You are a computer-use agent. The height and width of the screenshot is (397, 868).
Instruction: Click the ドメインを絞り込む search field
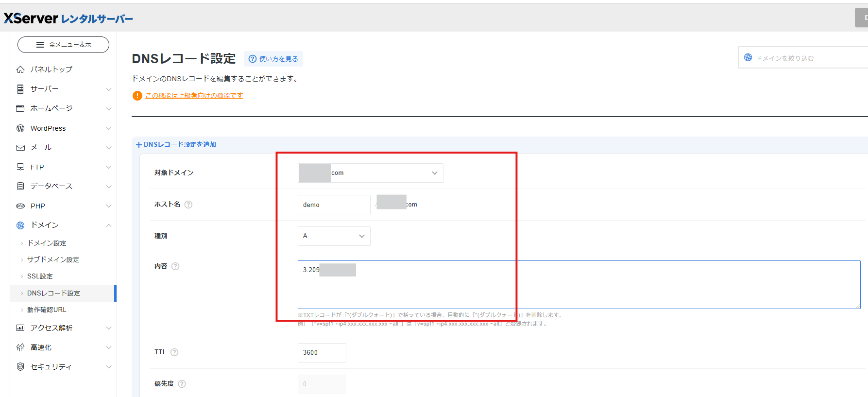coord(803,58)
